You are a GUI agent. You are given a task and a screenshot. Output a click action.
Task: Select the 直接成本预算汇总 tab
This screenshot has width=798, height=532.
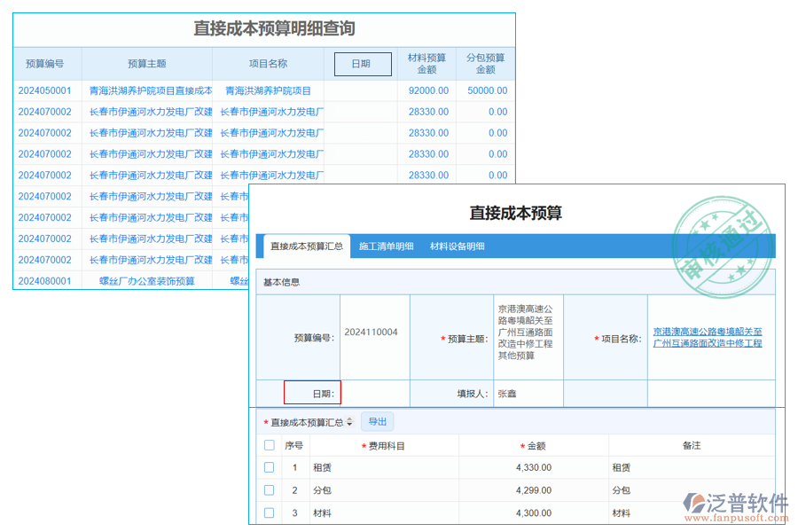click(x=307, y=246)
